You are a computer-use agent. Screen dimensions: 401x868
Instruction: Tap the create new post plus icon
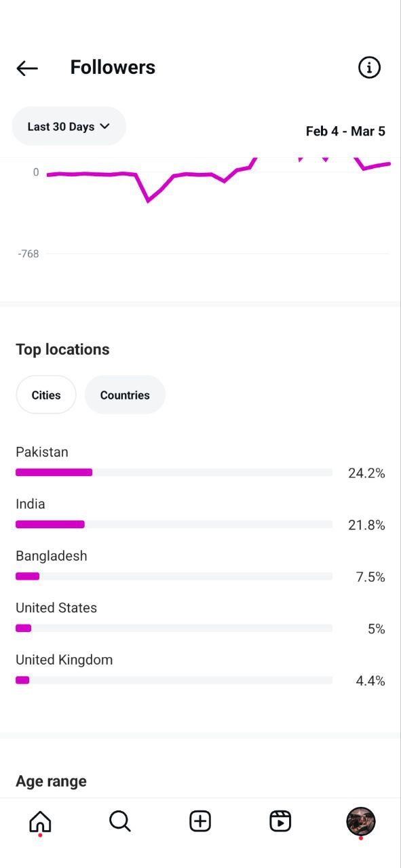point(200,821)
